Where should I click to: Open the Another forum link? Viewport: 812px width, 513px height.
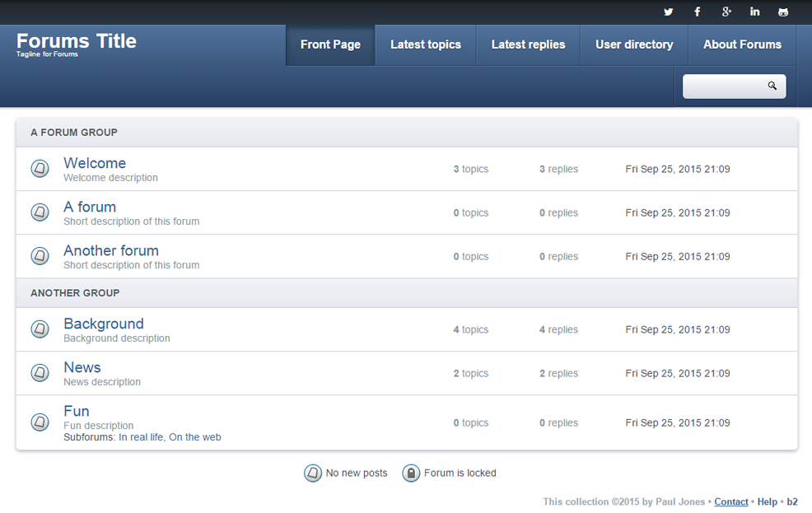pyautogui.click(x=111, y=250)
